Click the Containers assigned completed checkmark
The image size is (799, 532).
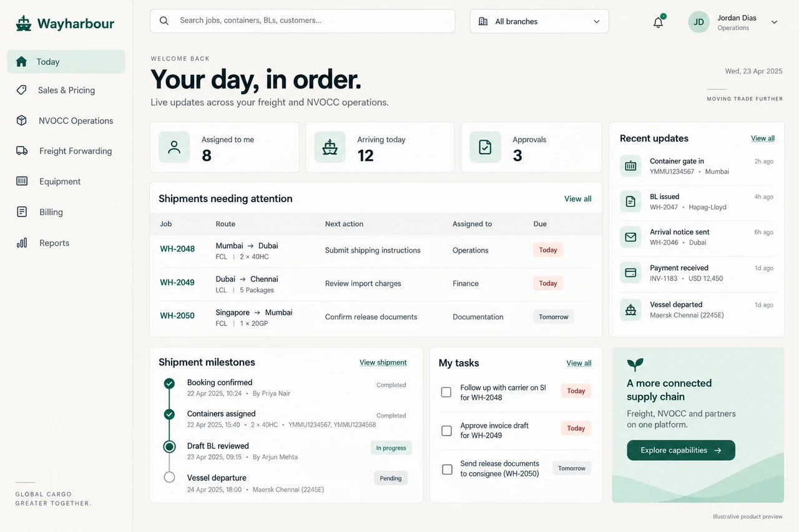tap(169, 414)
